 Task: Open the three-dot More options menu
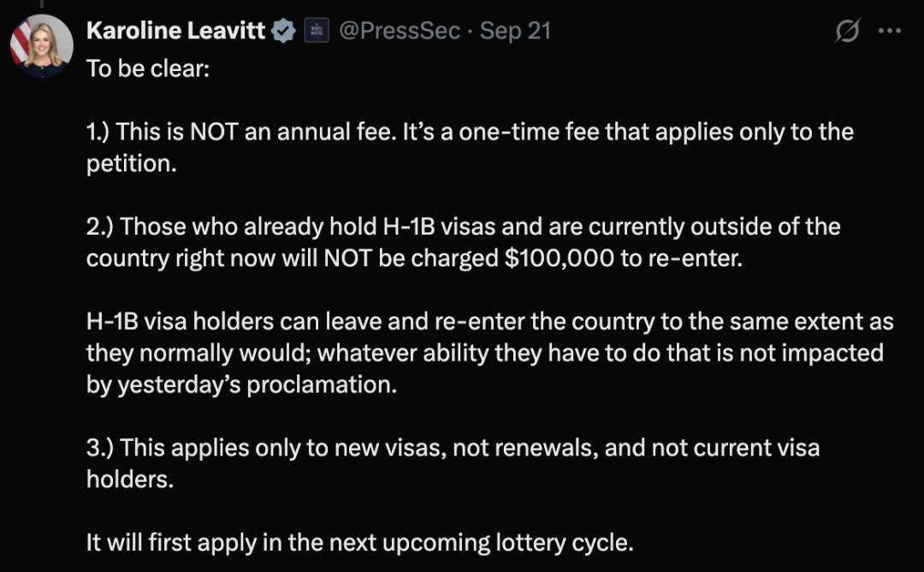(890, 32)
